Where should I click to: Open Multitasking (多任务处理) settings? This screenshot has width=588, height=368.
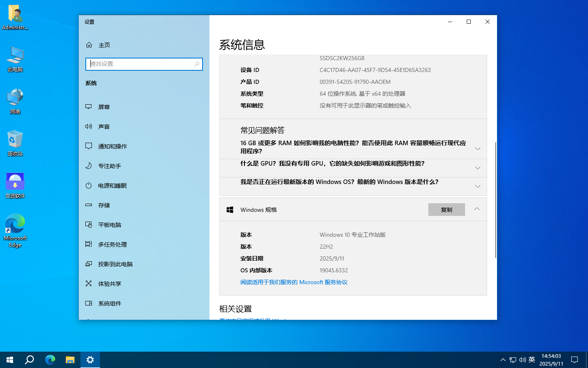click(112, 245)
